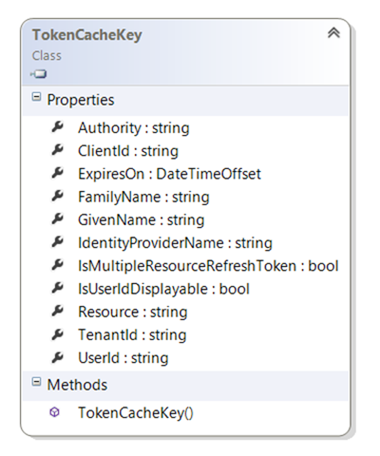Select the FamilyName : string property
This screenshot has width=380, height=456.
[x=144, y=197]
